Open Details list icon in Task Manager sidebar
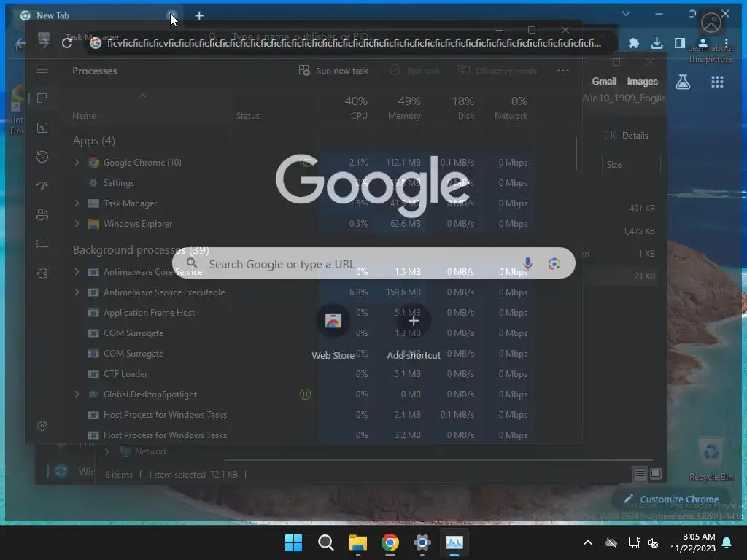Viewport: 747px width, 560px height. (x=42, y=244)
